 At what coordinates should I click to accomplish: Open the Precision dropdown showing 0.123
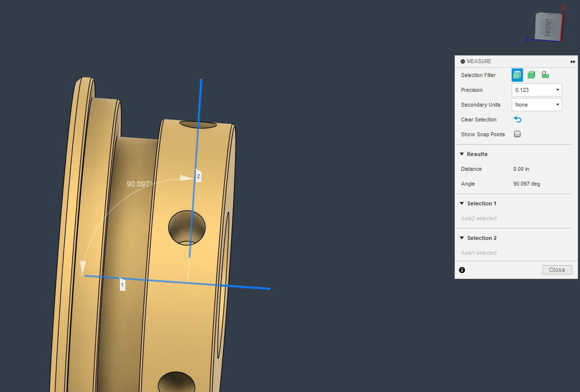(537, 90)
